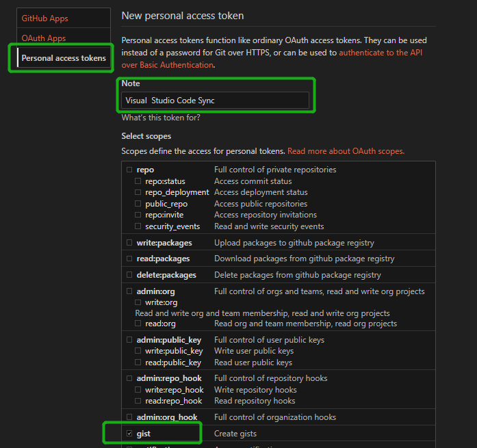Tick the read:org scope checkbox
Screen dimensions: 477x448
tap(138, 324)
